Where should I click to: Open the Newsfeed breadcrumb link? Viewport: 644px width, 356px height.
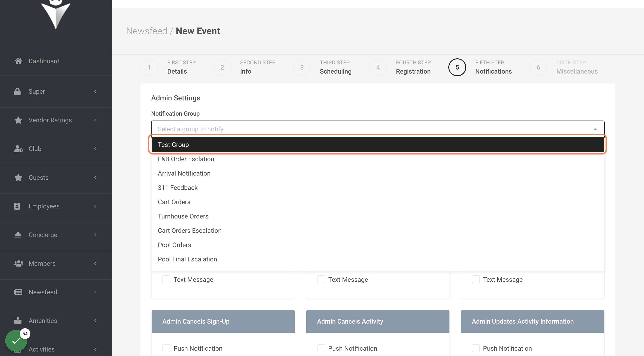[x=146, y=31]
